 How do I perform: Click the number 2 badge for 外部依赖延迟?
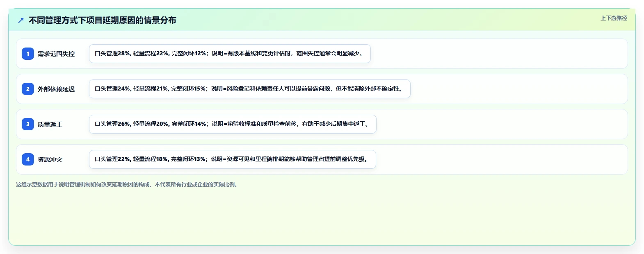tap(28, 89)
